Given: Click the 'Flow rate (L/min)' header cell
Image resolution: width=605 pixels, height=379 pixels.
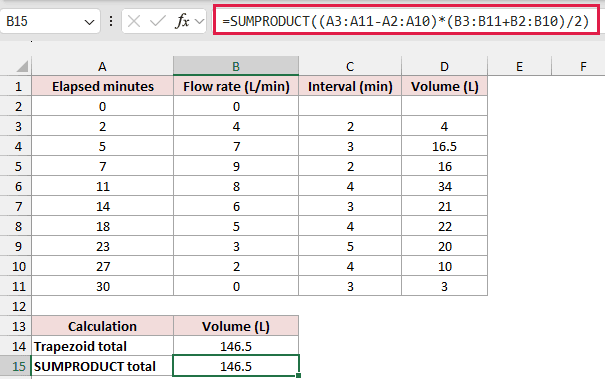Looking at the screenshot, I should coord(236,86).
